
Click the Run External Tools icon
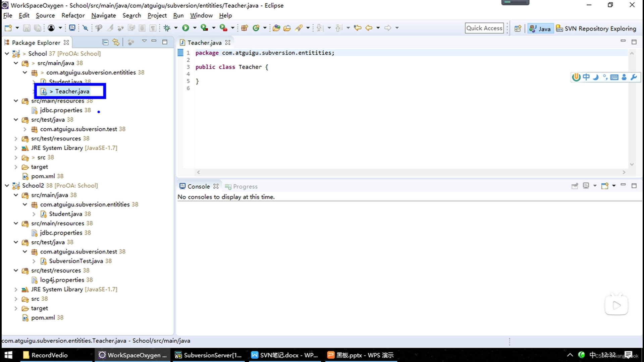223,28
